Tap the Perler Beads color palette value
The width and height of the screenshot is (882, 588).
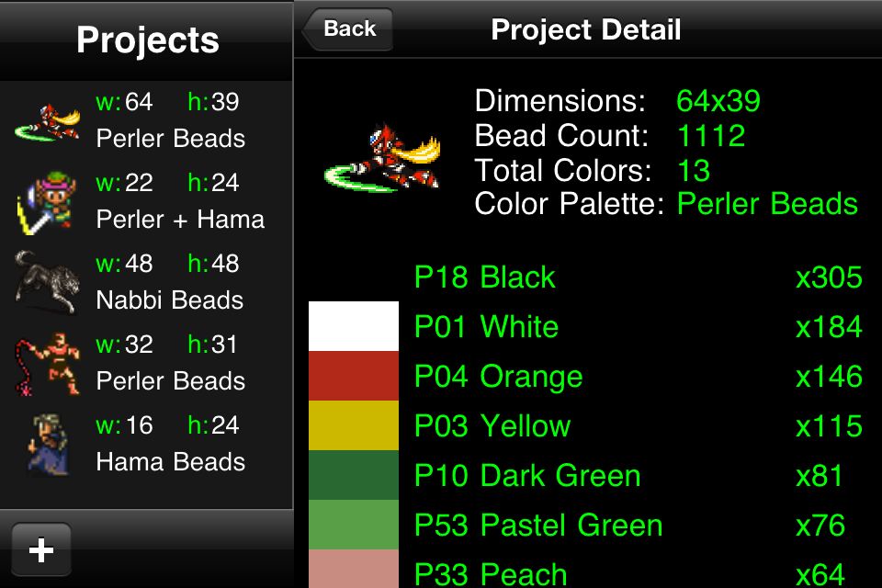767,204
